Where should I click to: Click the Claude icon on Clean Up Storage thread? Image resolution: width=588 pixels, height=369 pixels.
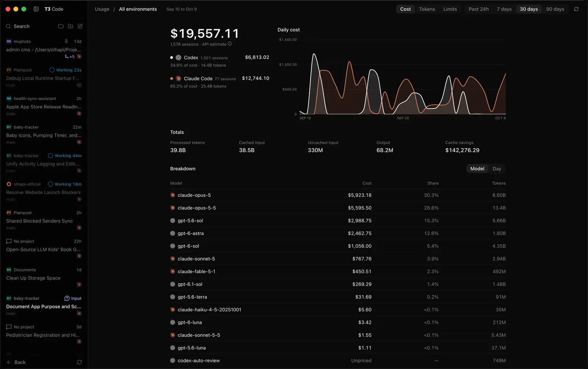tap(79, 284)
